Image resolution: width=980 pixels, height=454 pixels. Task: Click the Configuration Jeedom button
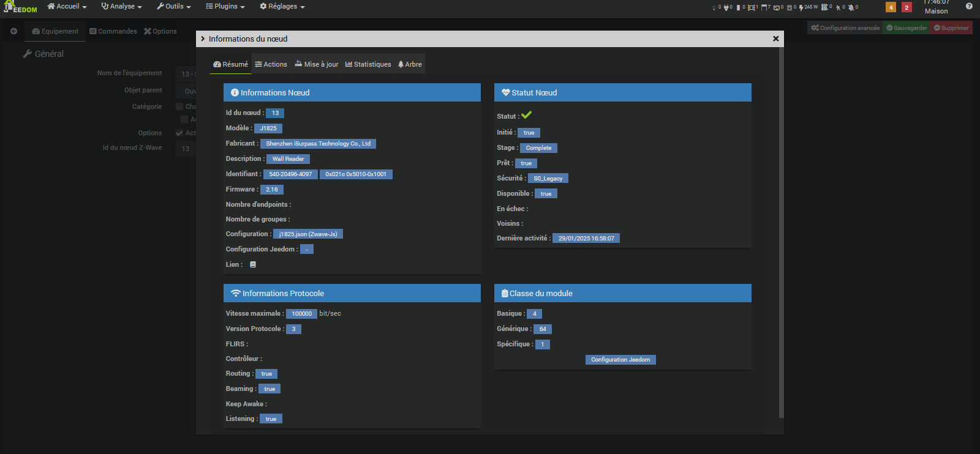point(620,360)
